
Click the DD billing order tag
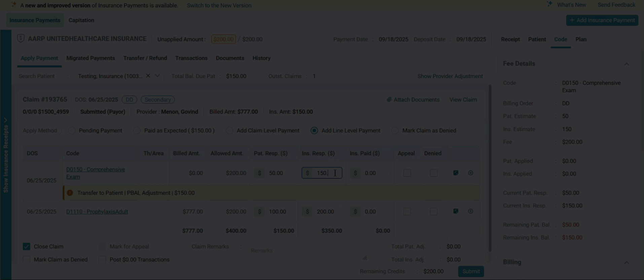coord(129,100)
